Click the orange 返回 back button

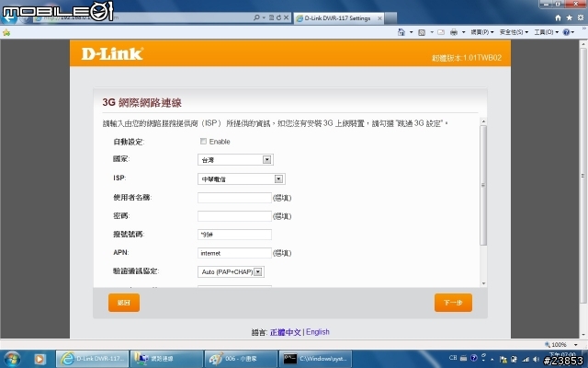coord(124,303)
